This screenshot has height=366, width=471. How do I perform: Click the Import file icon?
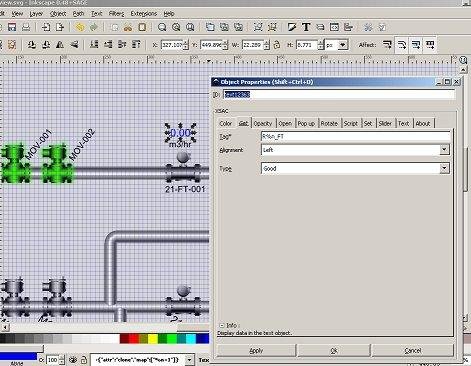pos(46,27)
